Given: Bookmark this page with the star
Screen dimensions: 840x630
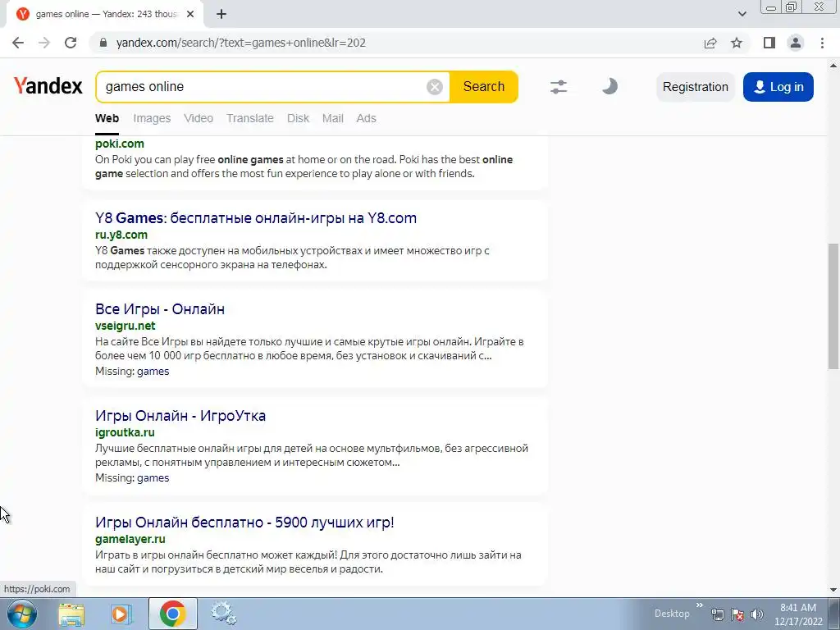Looking at the screenshot, I should 737,43.
